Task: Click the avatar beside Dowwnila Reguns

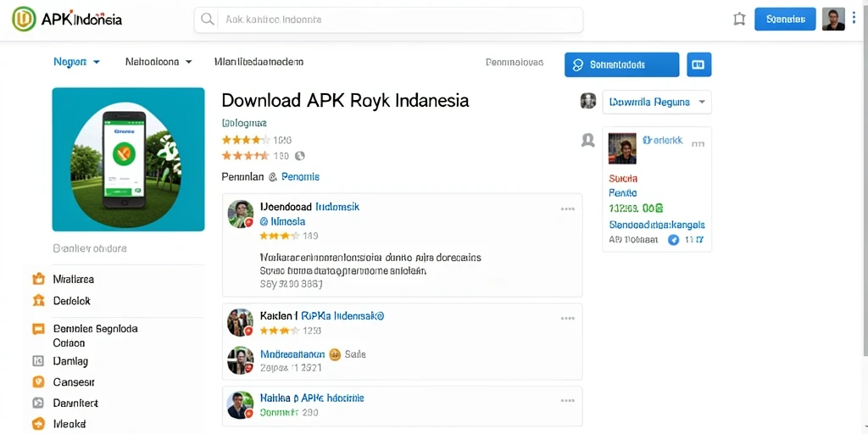Action: (587, 102)
